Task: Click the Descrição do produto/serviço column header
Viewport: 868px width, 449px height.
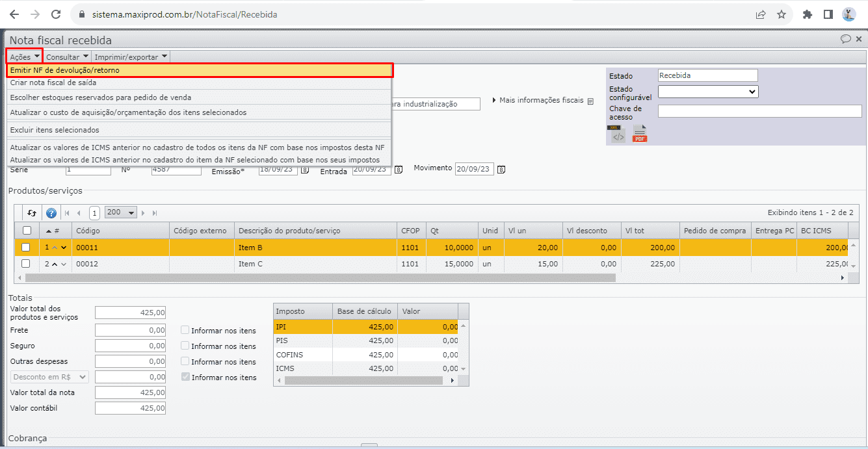Action: pyautogui.click(x=315, y=231)
